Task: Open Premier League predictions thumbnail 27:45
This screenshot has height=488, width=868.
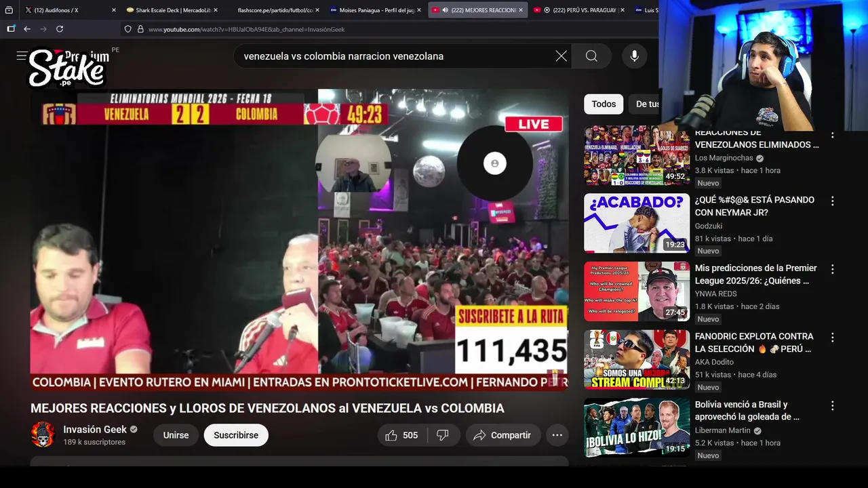Action: tap(637, 291)
